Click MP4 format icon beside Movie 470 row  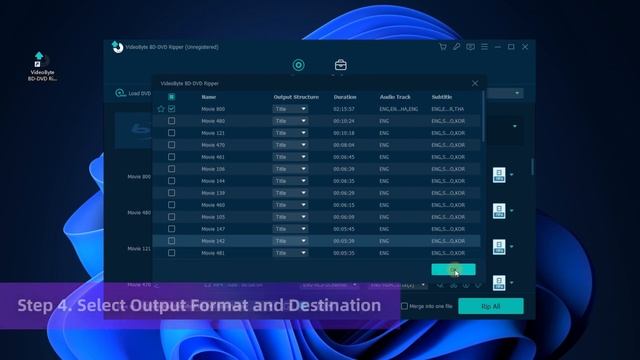[x=499, y=282]
